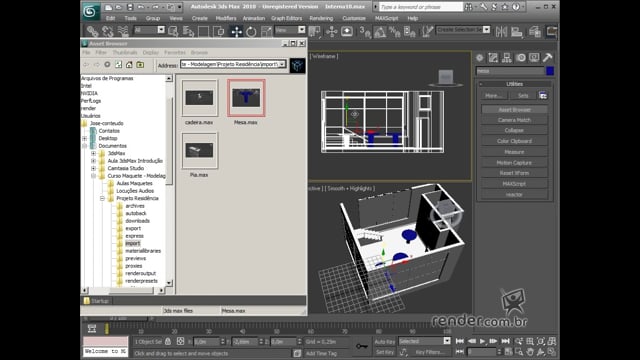
Task: Click the Camera Match utility button
Action: pos(514,120)
